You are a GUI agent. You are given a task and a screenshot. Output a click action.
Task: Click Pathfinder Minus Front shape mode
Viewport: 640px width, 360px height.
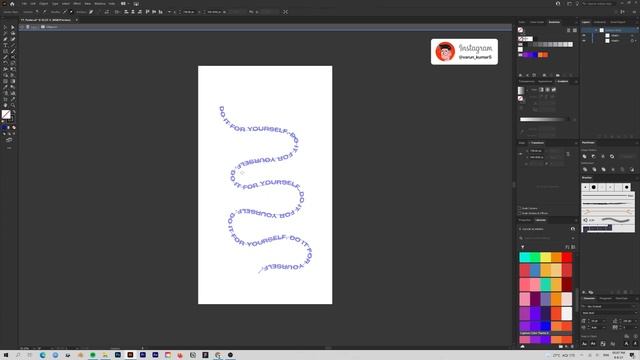coord(593,156)
